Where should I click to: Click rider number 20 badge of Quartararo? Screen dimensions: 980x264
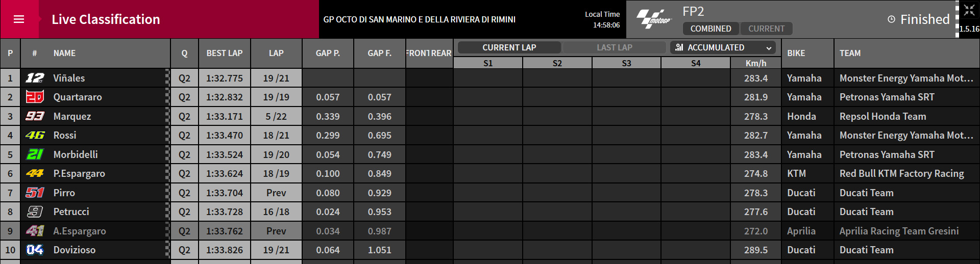pyautogui.click(x=35, y=97)
